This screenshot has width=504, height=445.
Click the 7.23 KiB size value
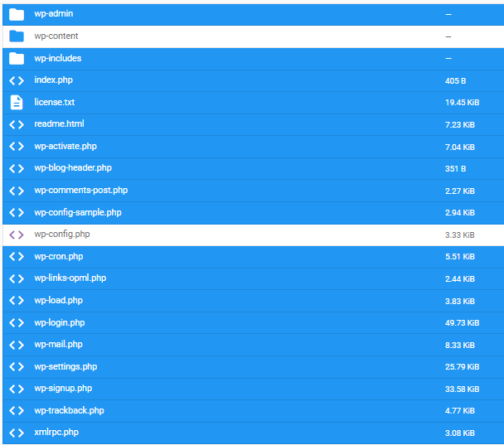[460, 125]
